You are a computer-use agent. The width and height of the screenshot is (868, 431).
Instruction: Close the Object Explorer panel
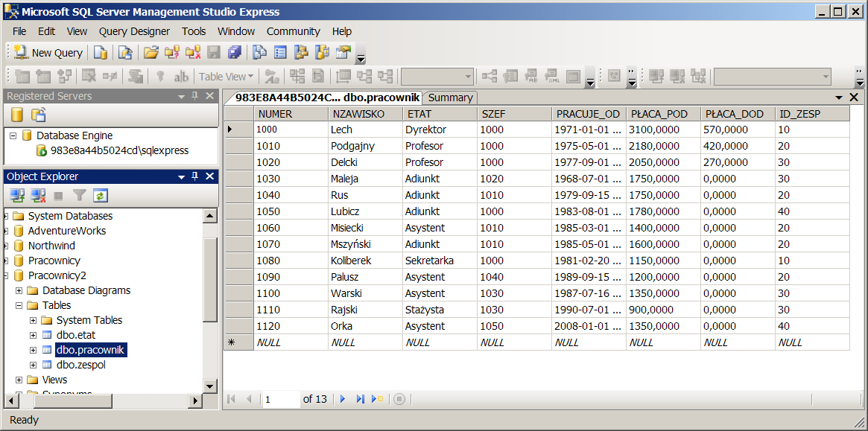click(x=210, y=176)
